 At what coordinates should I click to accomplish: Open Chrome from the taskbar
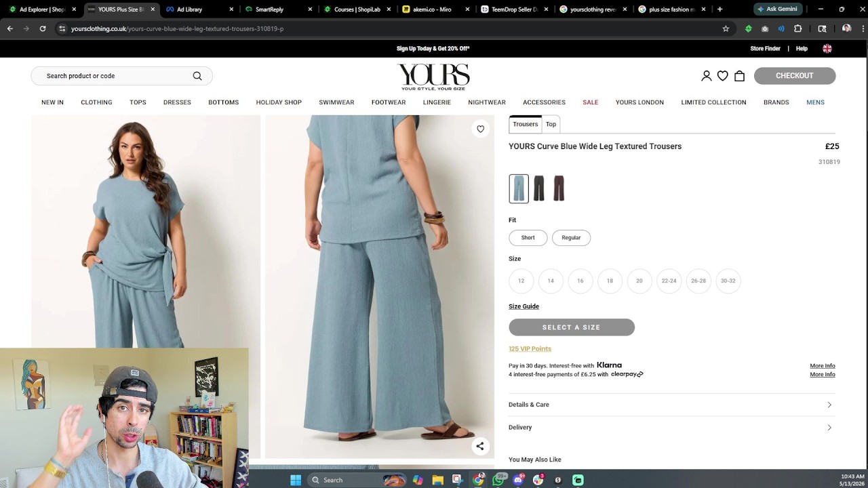click(x=479, y=480)
